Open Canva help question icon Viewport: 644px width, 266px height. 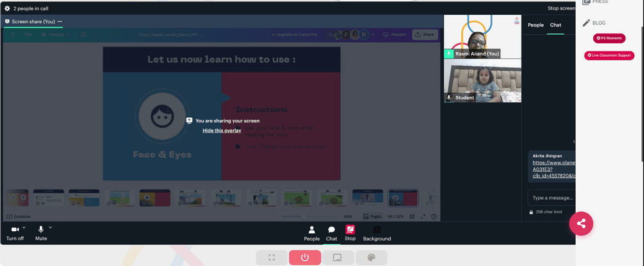pos(433,217)
